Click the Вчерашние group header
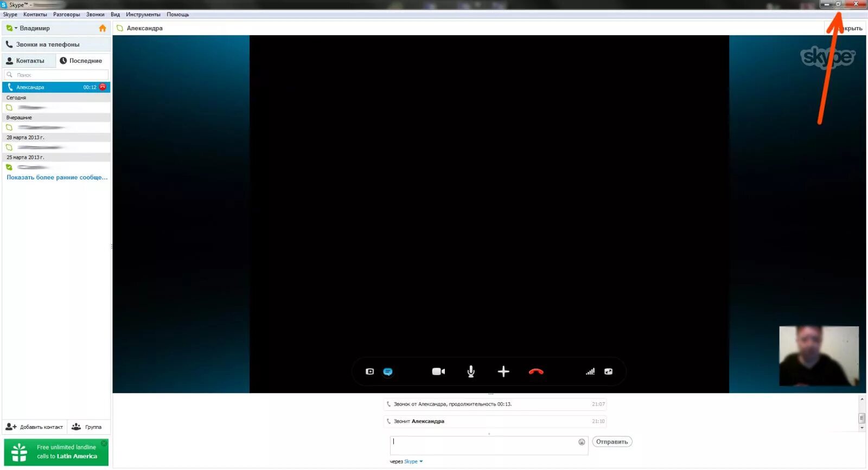The image size is (868, 470). tap(56, 118)
